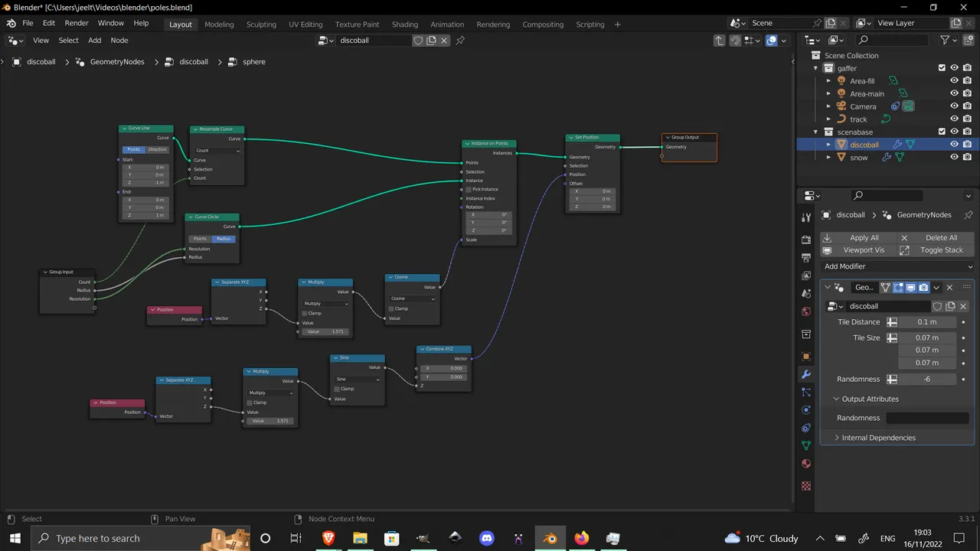980x551 pixels.
Task: Open the Tool properties tab
Action: click(805, 218)
